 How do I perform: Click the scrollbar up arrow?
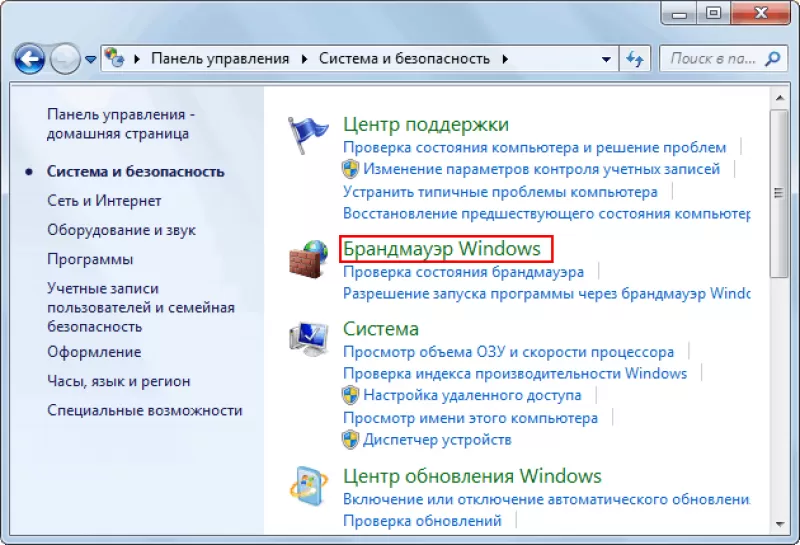[780, 97]
